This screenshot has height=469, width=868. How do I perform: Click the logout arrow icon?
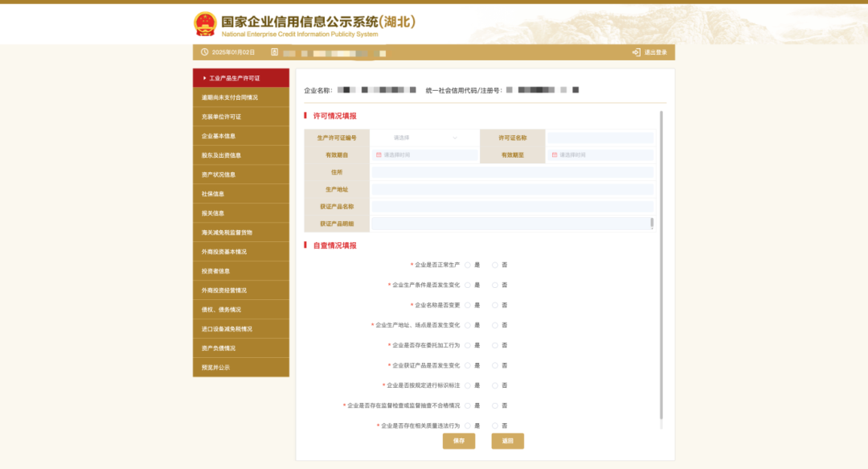(636, 52)
